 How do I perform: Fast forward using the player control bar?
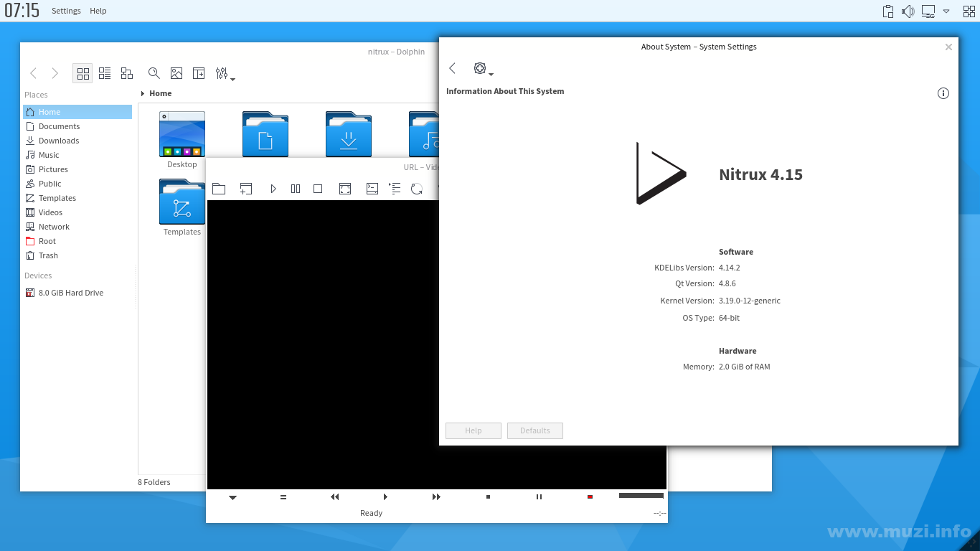436,497
